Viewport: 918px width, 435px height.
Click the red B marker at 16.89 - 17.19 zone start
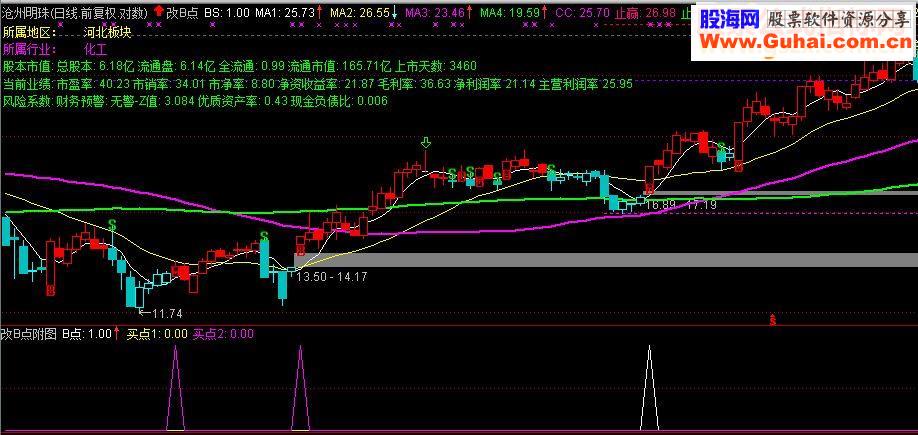pyautogui.click(x=648, y=187)
